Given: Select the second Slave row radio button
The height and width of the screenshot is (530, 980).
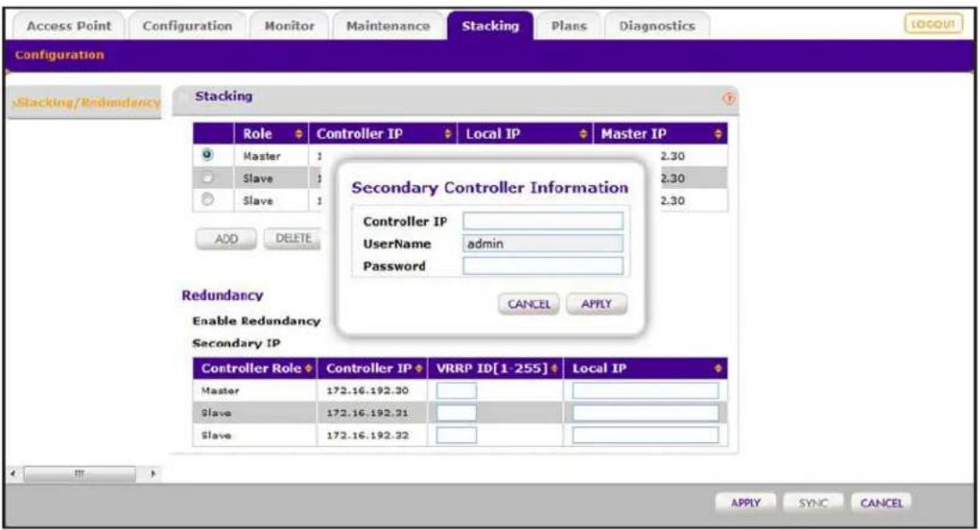Looking at the screenshot, I should point(208,200).
